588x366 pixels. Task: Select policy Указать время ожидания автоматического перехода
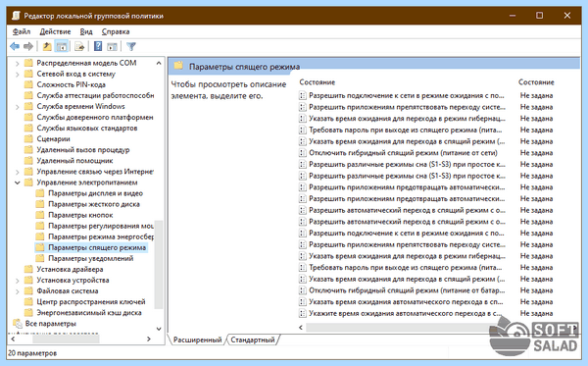coord(406,302)
